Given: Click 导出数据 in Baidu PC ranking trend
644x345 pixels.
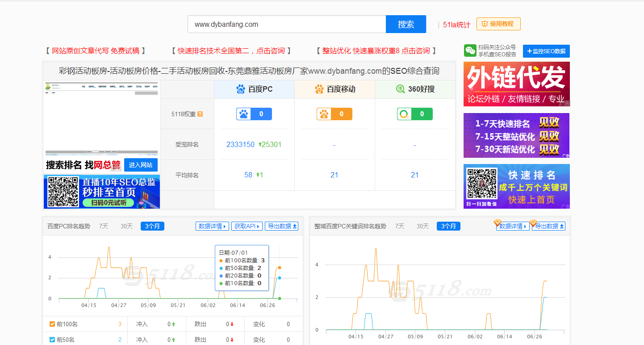Looking at the screenshot, I should click(282, 226).
